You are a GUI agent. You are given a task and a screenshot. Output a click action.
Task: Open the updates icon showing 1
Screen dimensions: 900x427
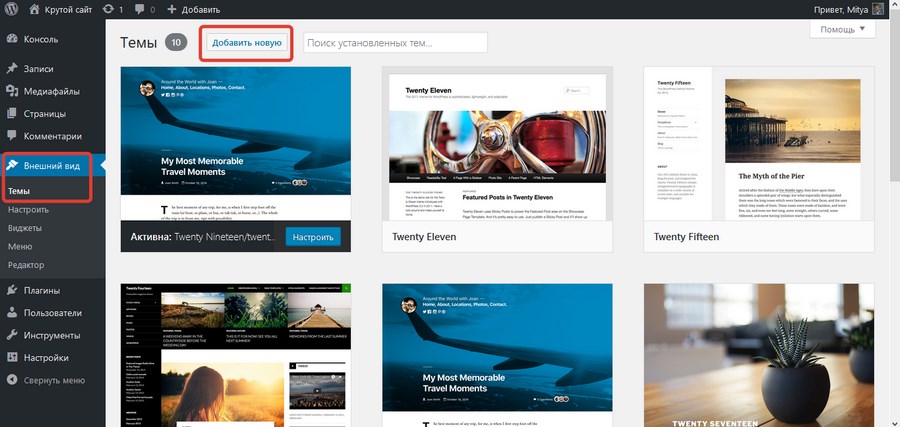point(107,10)
